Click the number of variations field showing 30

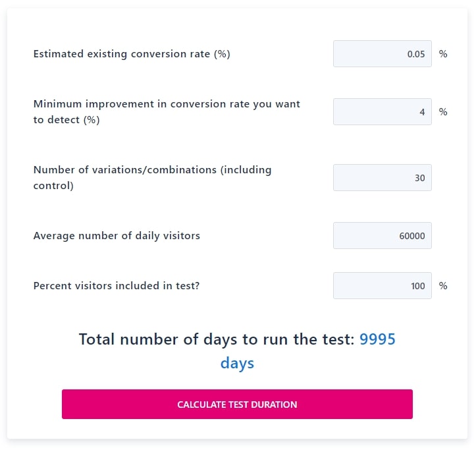(x=383, y=177)
